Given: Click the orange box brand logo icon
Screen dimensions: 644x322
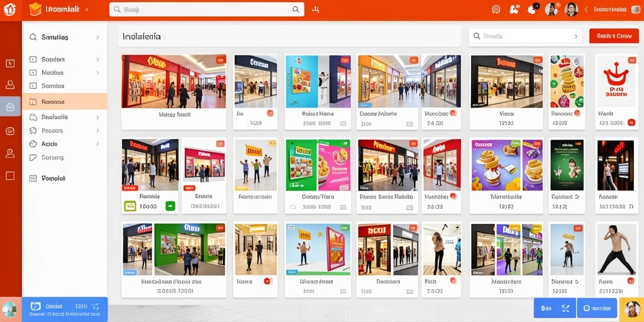Looking at the screenshot, I should 36,9.
